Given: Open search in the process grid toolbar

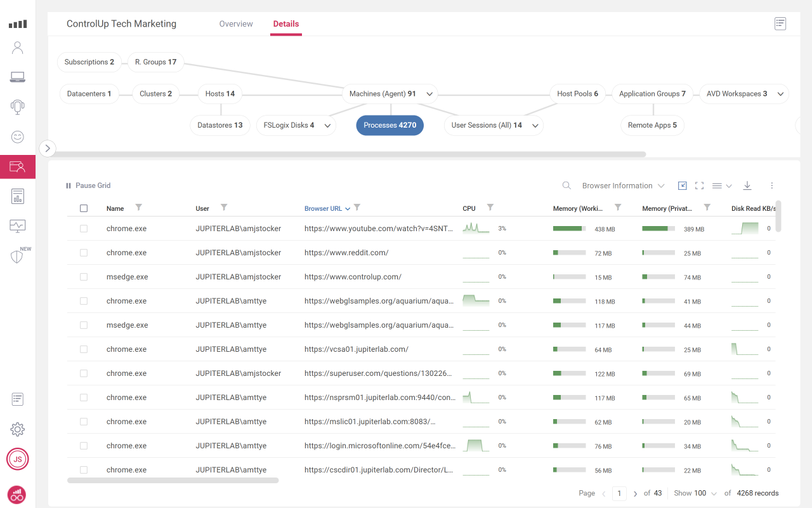Looking at the screenshot, I should coord(566,185).
